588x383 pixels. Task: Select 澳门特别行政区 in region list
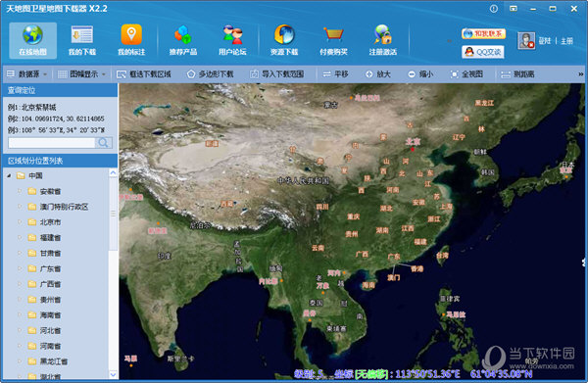tap(64, 207)
